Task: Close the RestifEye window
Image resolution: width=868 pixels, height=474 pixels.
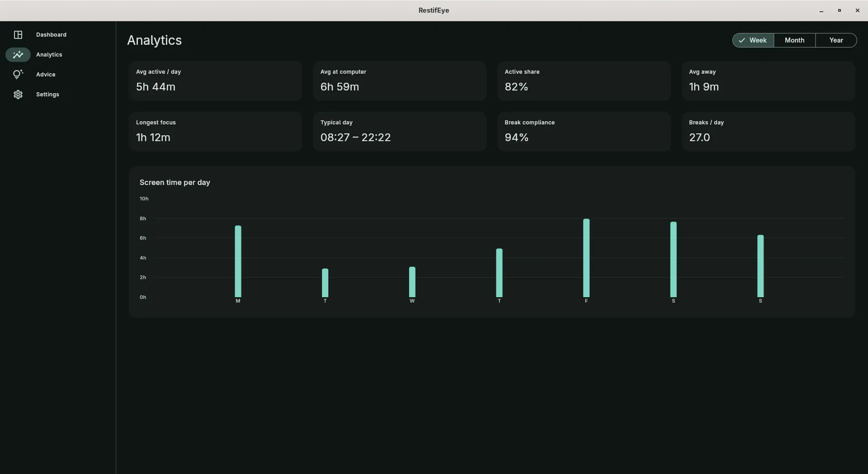Action: click(x=857, y=10)
